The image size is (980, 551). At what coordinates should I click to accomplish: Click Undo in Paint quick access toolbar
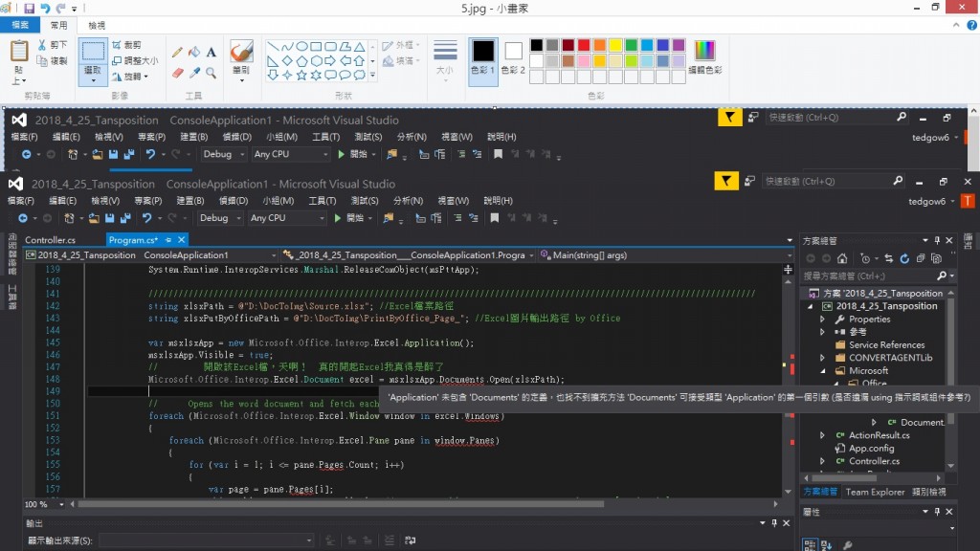(45, 8)
